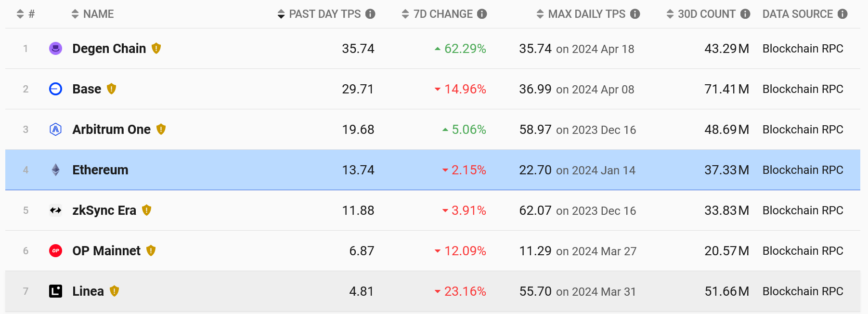Click the Ethereum diamond logo
The height and width of the screenshot is (314, 868).
(x=56, y=170)
